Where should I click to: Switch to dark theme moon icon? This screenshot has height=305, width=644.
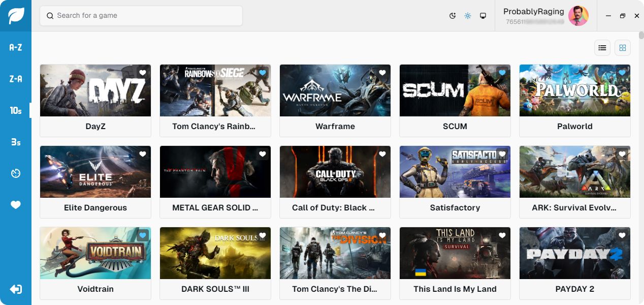(453, 16)
